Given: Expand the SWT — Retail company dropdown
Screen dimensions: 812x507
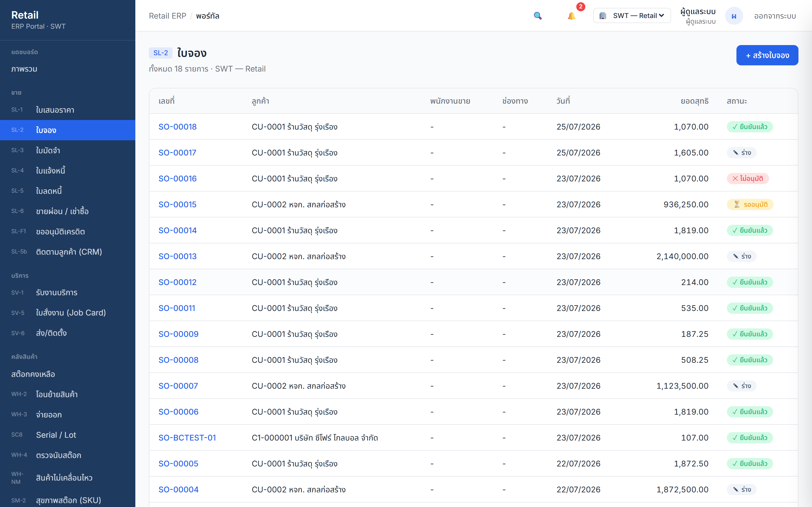Looking at the screenshot, I should click(632, 16).
